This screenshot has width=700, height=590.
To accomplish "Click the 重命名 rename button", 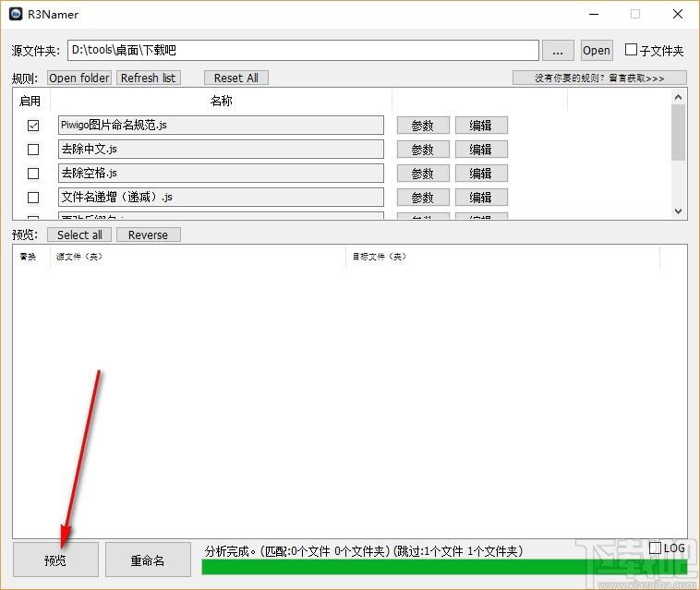I will tap(148, 560).
